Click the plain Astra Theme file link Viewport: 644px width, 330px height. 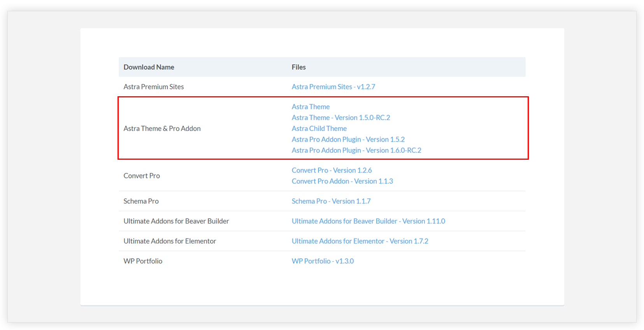click(311, 107)
